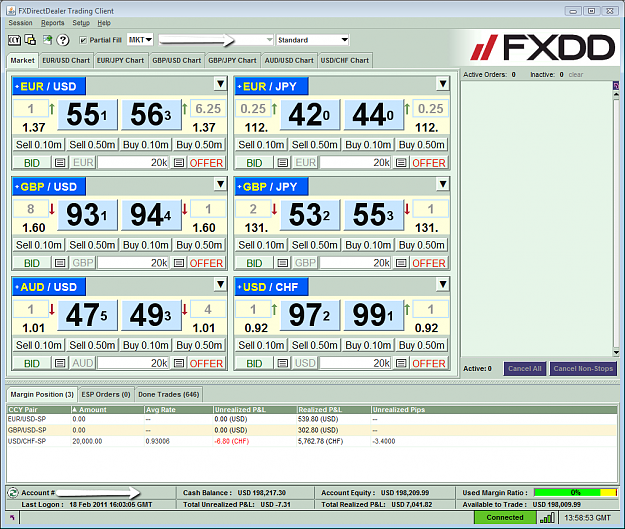Expand the GBP/USD panel dropdown arrow
Image resolution: width=625 pixels, height=529 pixels.
220,184
